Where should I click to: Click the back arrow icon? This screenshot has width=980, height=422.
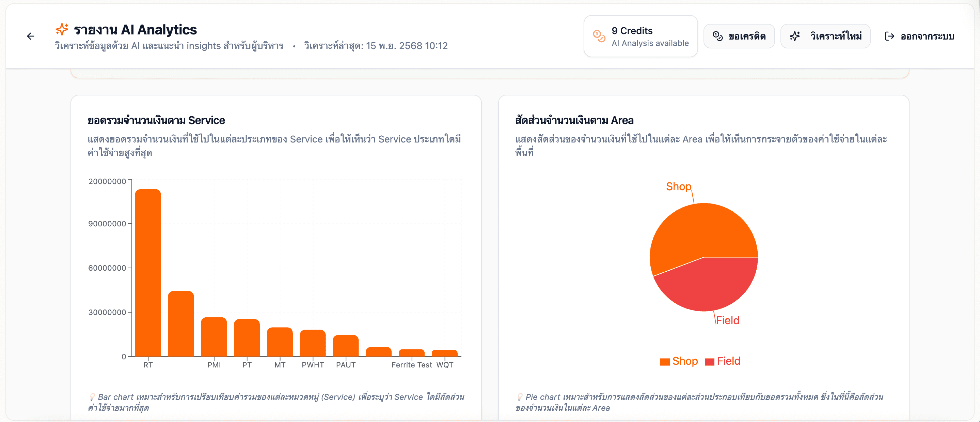(30, 36)
